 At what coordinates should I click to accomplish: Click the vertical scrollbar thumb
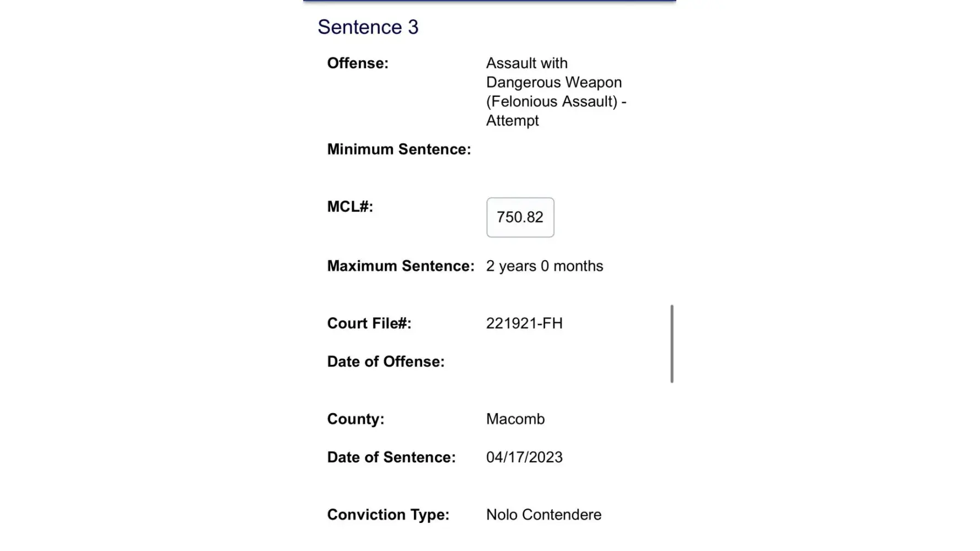[672, 344]
